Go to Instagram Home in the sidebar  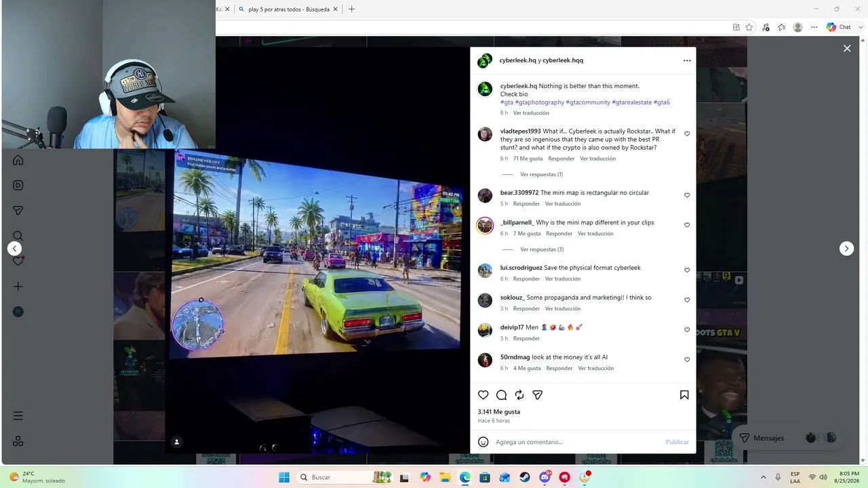pyautogui.click(x=18, y=160)
